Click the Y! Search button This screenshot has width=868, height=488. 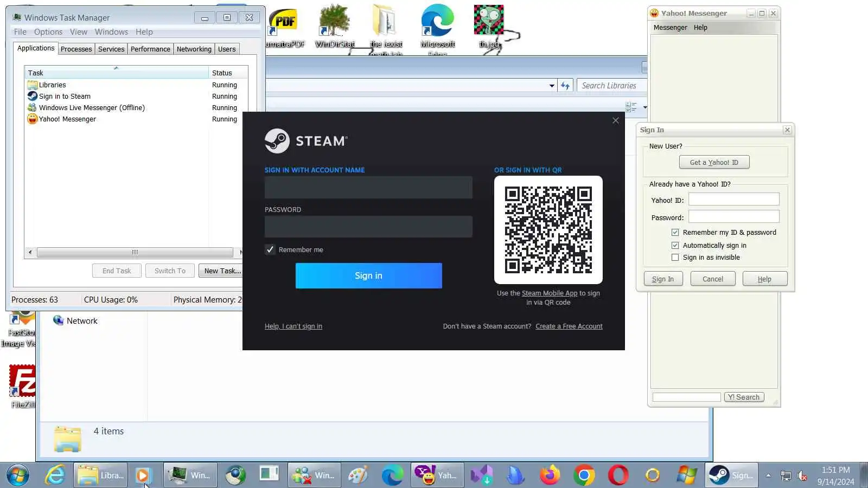pos(744,397)
